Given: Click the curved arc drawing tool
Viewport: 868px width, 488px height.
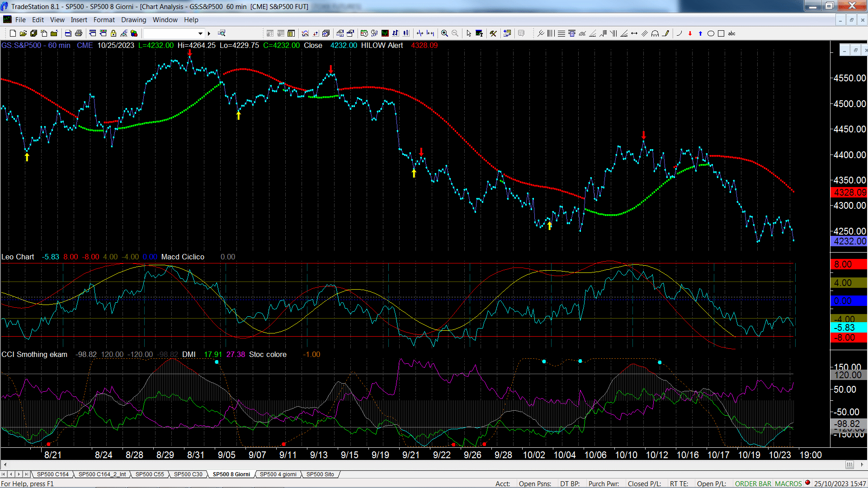Looking at the screenshot, I should [679, 33].
